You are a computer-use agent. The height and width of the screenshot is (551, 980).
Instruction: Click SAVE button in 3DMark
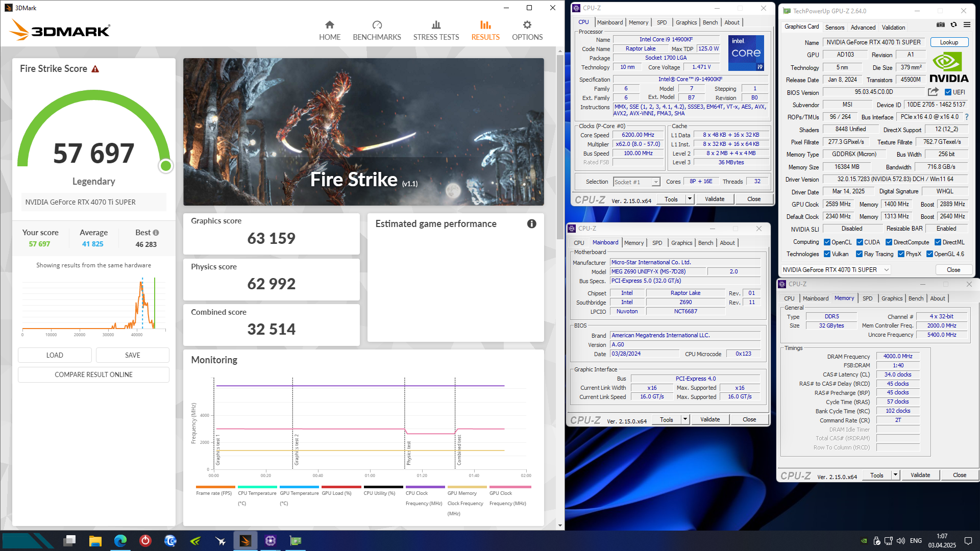click(x=133, y=355)
